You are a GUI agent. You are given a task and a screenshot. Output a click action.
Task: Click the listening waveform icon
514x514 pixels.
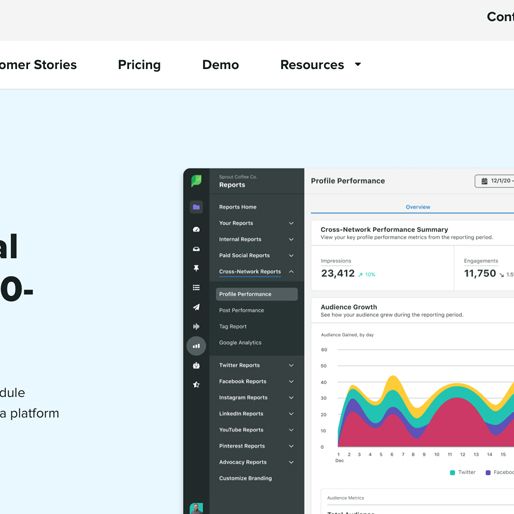click(x=196, y=326)
